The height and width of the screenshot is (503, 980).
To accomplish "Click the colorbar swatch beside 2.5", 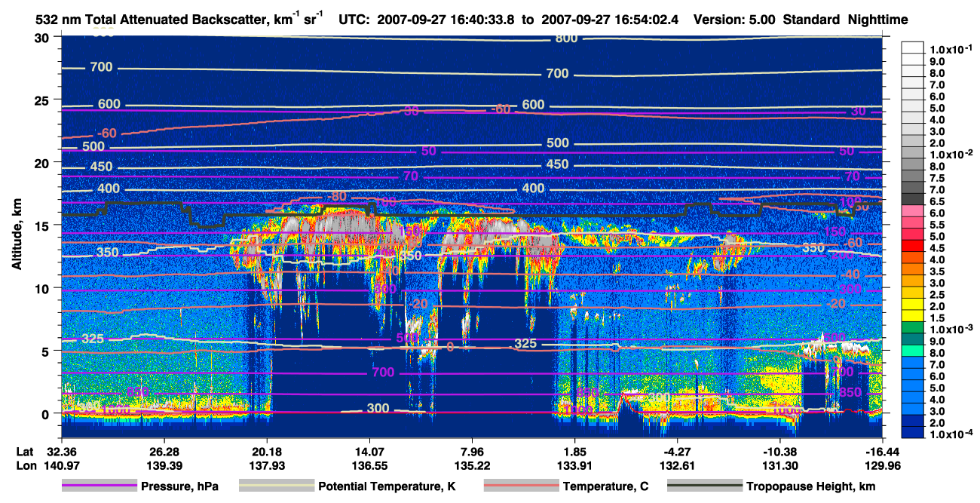I will tap(912, 294).
